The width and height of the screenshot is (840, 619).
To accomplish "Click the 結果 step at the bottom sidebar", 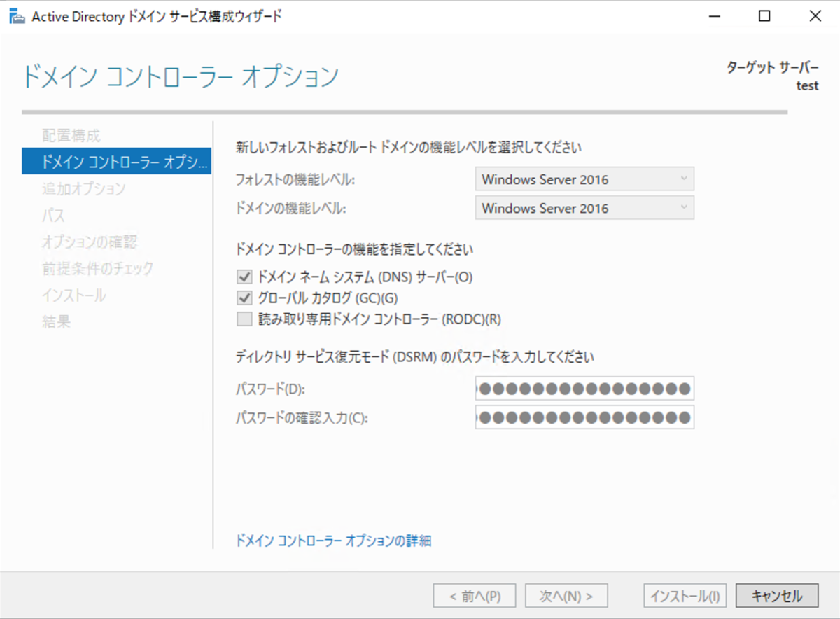I will 49,321.
